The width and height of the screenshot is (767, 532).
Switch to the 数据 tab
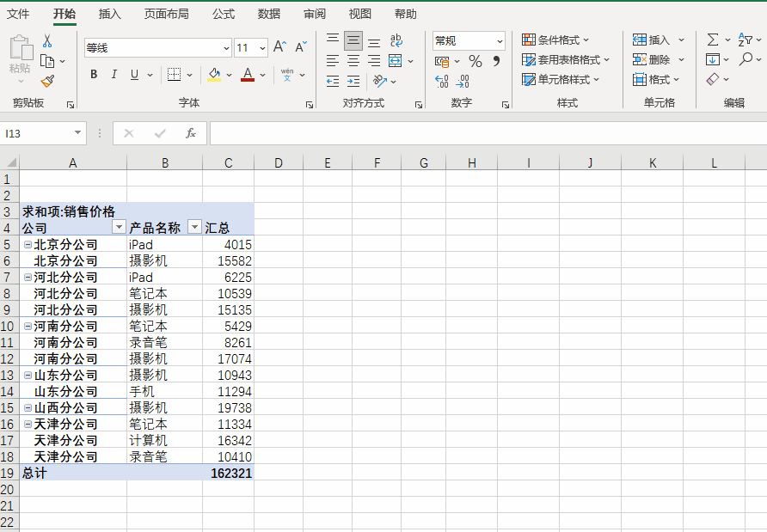coord(269,14)
